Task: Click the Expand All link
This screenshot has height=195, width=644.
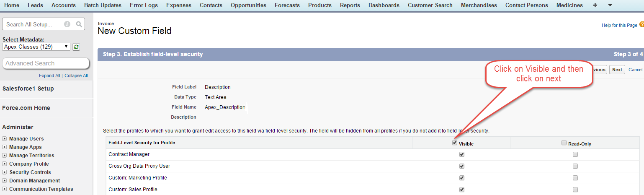Action: (x=49, y=75)
